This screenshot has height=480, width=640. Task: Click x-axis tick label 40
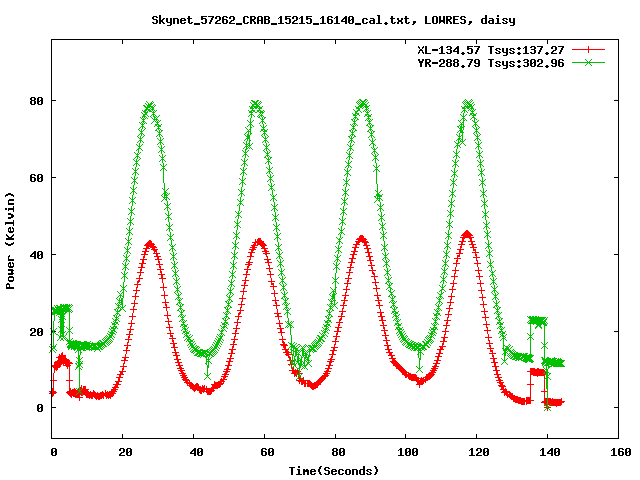196,452
